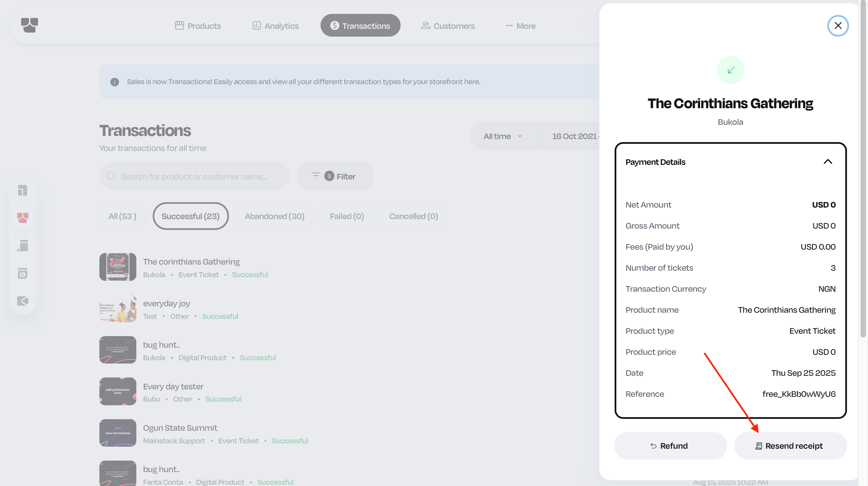
Task: Open the All time date dropdown
Action: [x=503, y=136]
